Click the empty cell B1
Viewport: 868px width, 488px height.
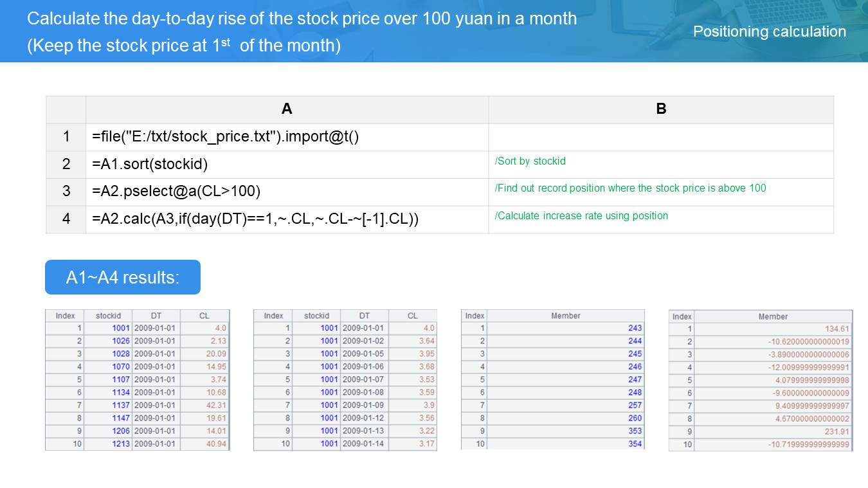click(661, 137)
